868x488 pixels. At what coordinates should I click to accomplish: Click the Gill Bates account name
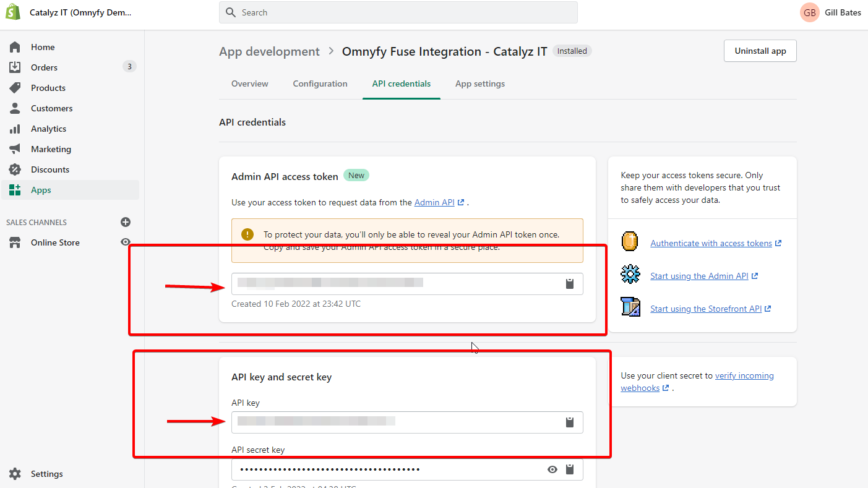(843, 12)
